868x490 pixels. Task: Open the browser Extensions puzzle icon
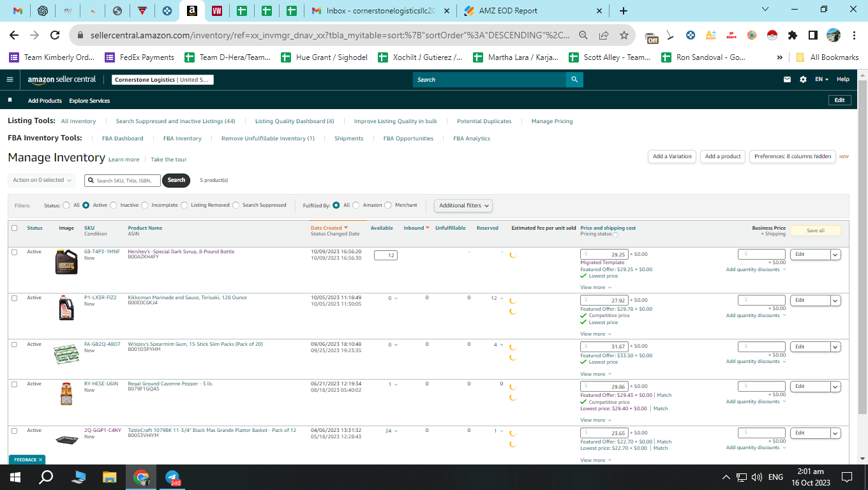point(793,35)
